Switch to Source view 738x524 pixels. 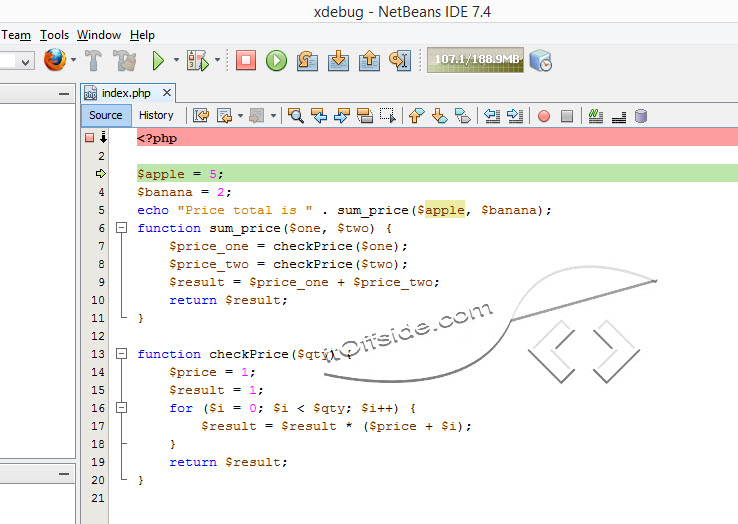point(106,115)
